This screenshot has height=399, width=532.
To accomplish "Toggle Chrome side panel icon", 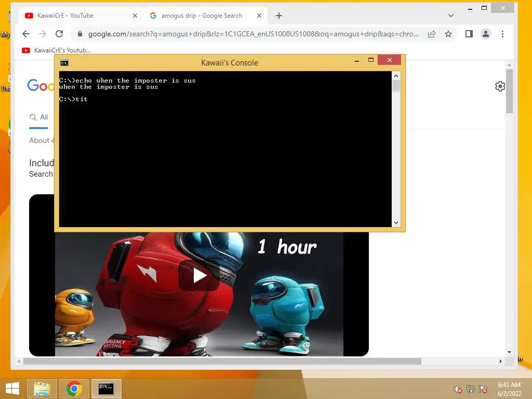I will [469, 34].
